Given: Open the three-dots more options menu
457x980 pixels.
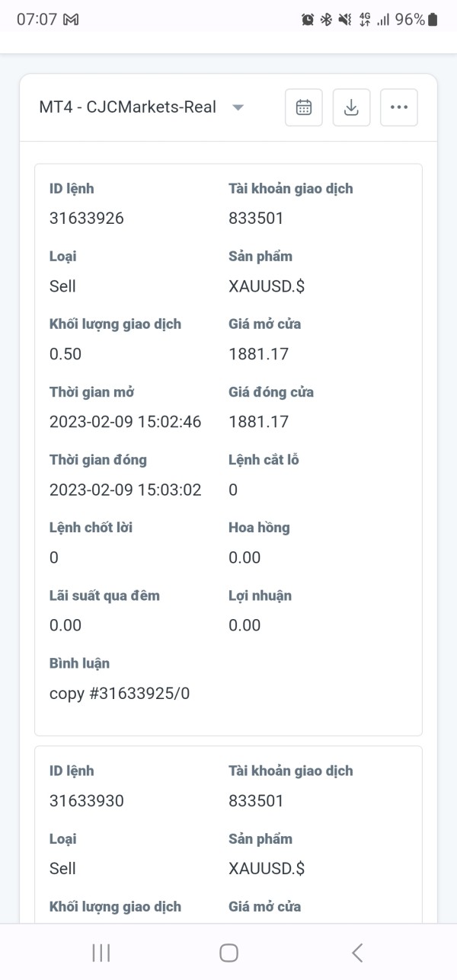Looking at the screenshot, I should [x=399, y=107].
